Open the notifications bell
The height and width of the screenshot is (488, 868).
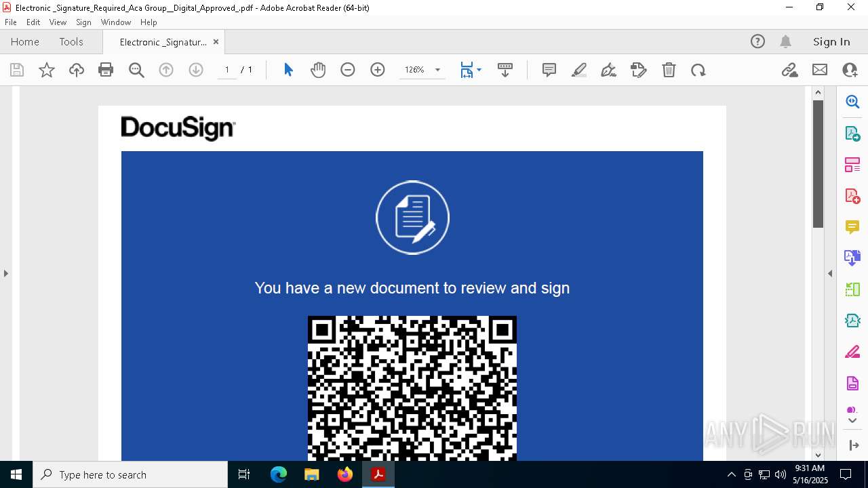coord(786,42)
